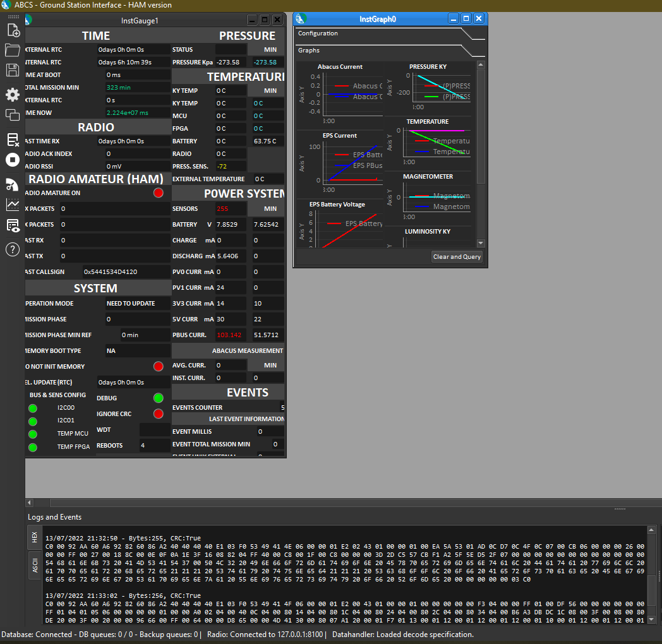Viewport: 662px width, 644px height.
Task: Click the down arrow of log scrollbar
Action: coord(651,619)
